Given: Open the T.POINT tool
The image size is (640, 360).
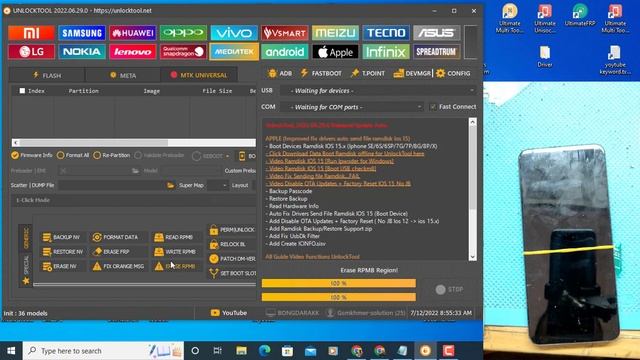Looking at the screenshot, I should (367, 73).
